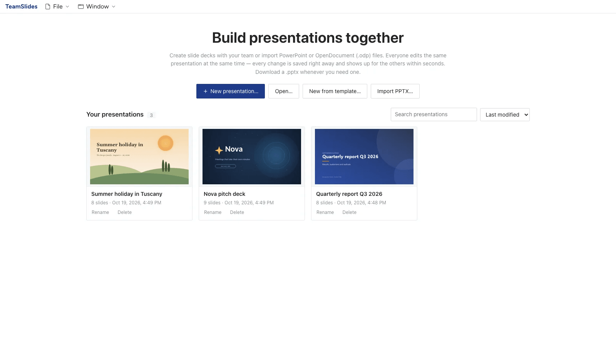Delete the Nova pitch deck

pos(237,212)
